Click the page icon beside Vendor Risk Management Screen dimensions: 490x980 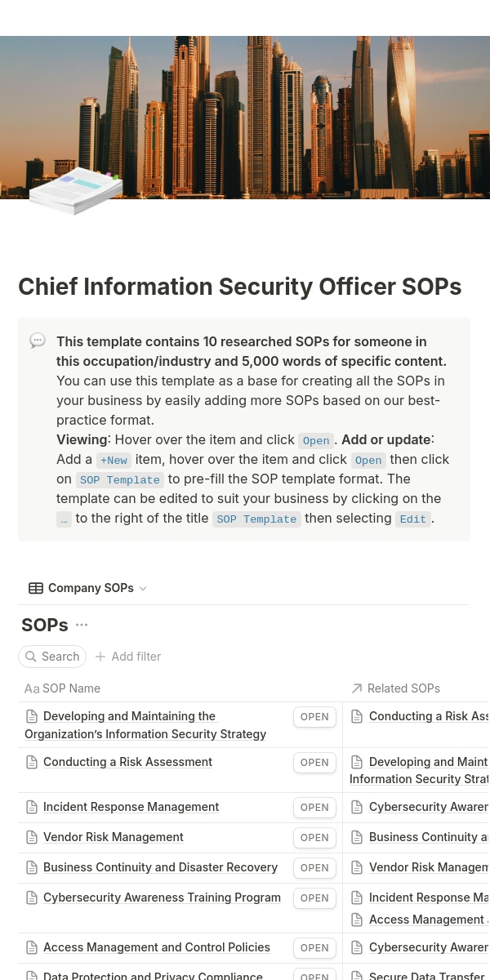click(32, 837)
